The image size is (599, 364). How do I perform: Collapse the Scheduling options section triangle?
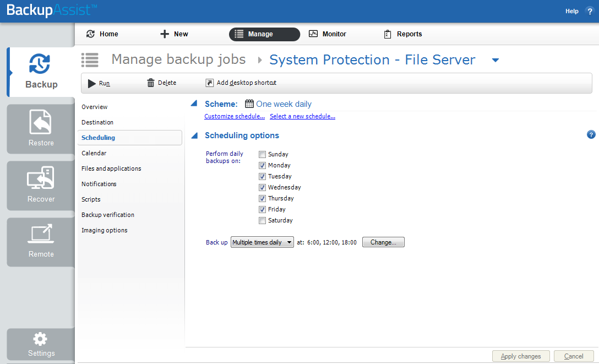click(194, 135)
